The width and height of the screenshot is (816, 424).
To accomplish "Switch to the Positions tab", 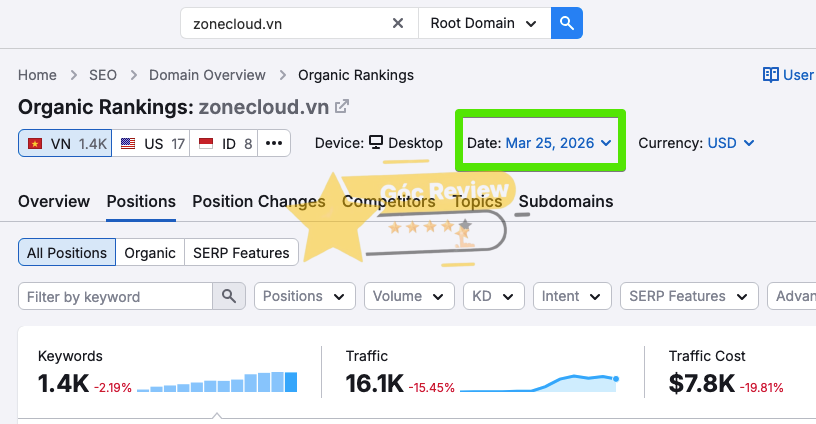I will coord(141,201).
